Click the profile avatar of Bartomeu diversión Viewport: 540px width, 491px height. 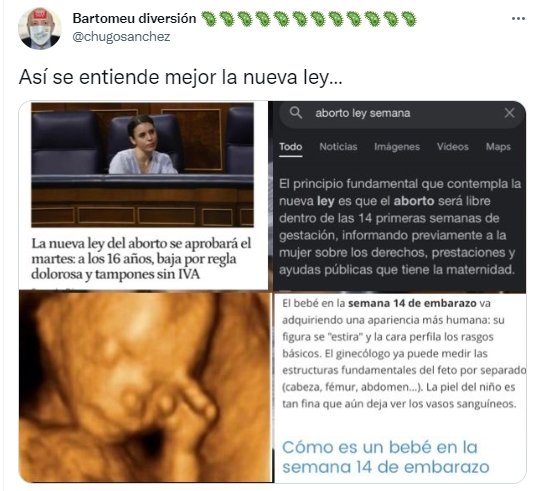tap(40, 29)
